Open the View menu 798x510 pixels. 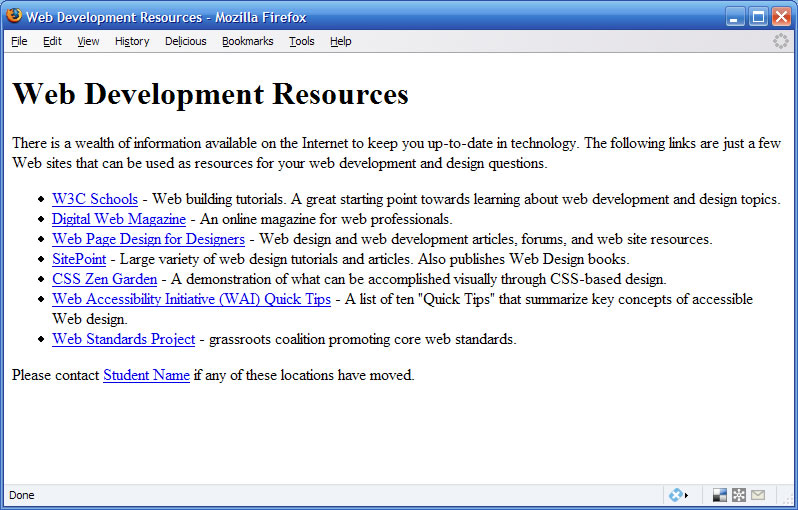pos(88,41)
